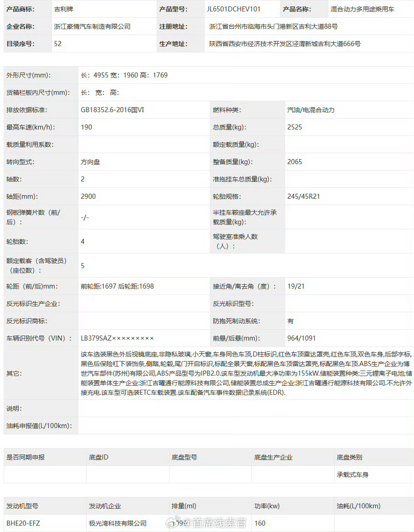Click the 发动机型号 column header
Viewport: 414px width, 532px height.
point(22,506)
